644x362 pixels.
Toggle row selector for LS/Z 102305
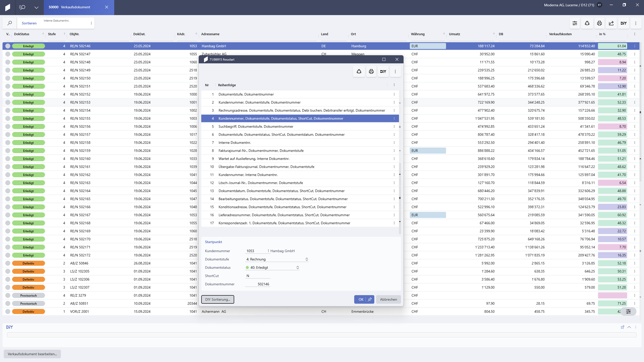click(x=8, y=271)
